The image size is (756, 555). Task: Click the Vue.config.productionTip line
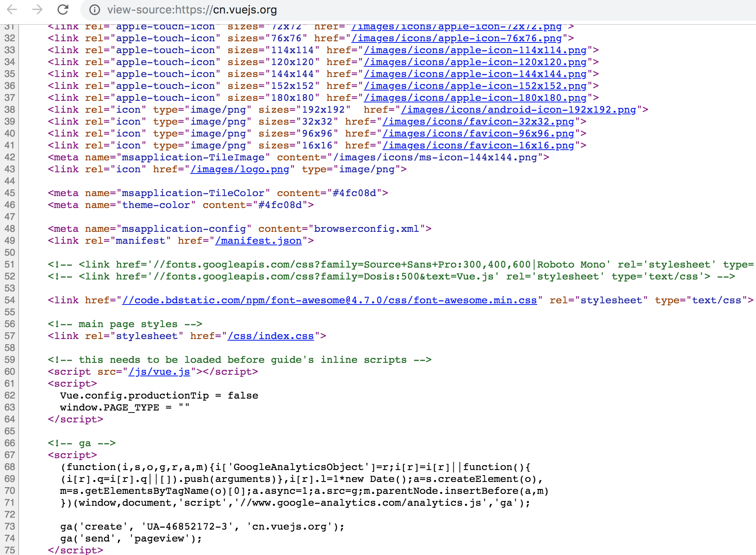(159, 396)
